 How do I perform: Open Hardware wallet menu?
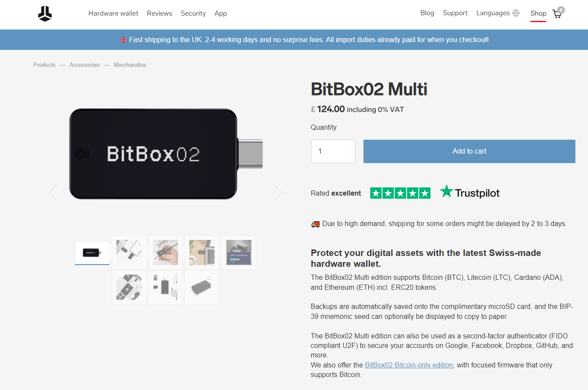[x=113, y=13]
